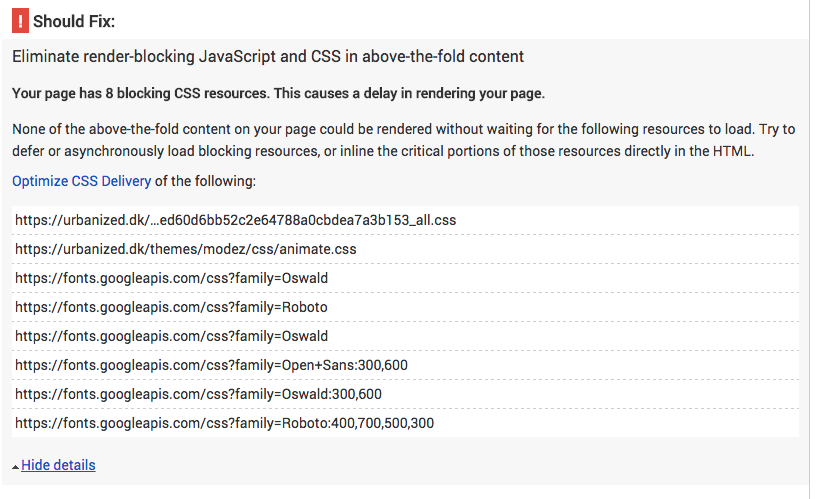This screenshot has height=499, width=820.
Task: Click the Roboto:400,700,500,300 font URL
Action: [x=224, y=423]
